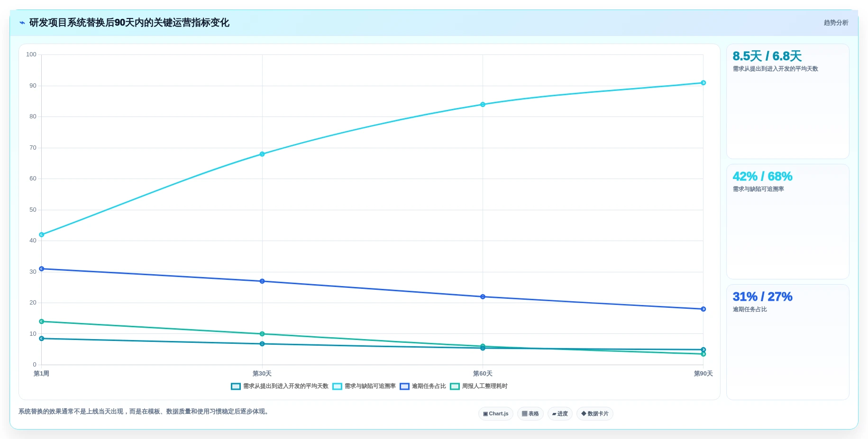Click the 第90天 x-axis label

pos(704,374)
